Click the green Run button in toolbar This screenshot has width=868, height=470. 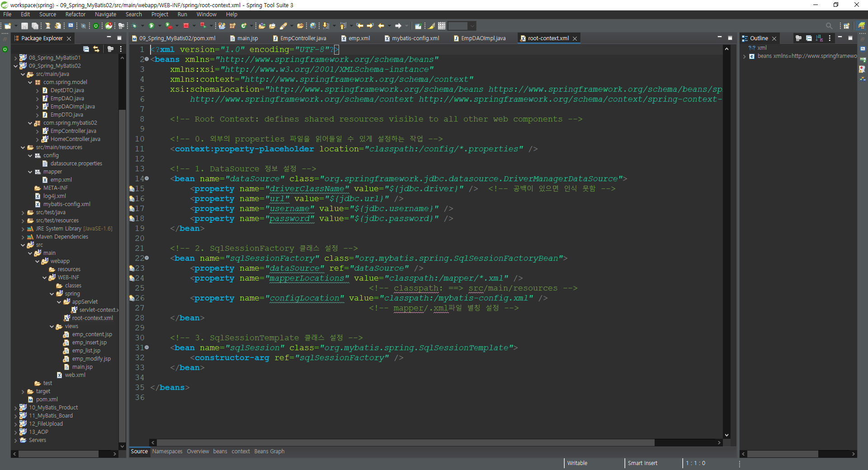pos(152,26)
